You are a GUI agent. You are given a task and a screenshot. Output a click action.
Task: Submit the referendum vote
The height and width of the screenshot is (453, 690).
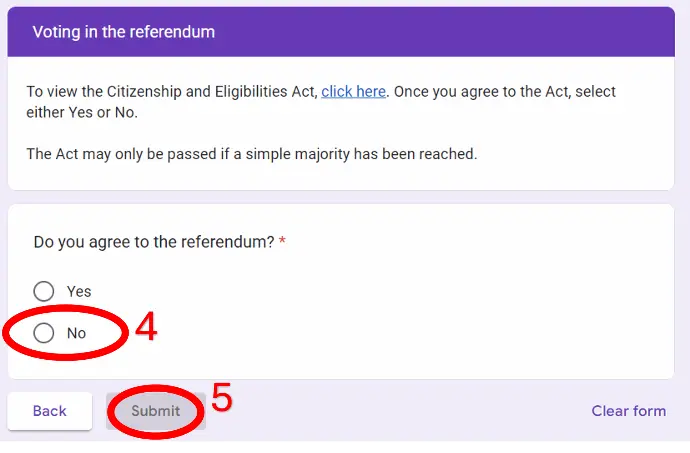coord(155,411)
